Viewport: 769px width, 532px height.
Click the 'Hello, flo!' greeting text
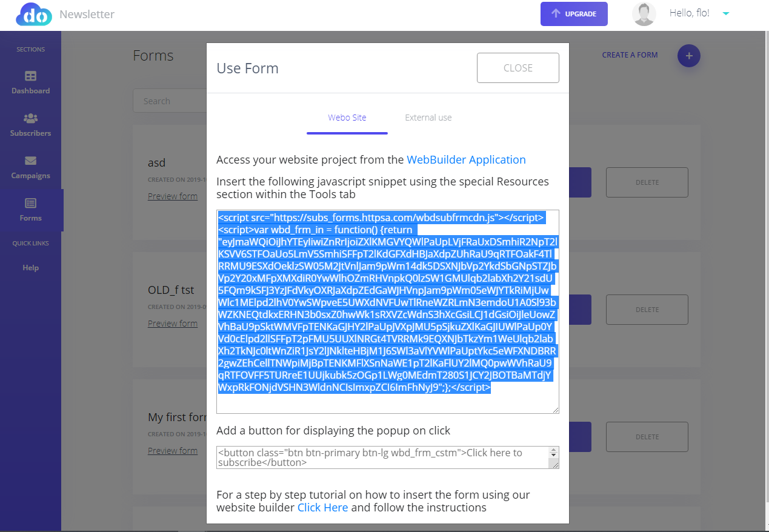coord(690,13)
